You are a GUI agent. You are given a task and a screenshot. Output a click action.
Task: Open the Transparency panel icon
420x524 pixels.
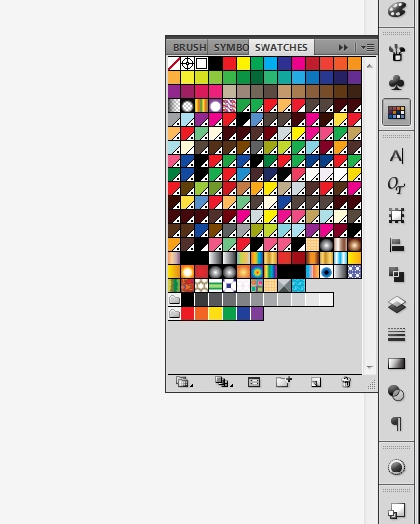click(x=396, y=393)
